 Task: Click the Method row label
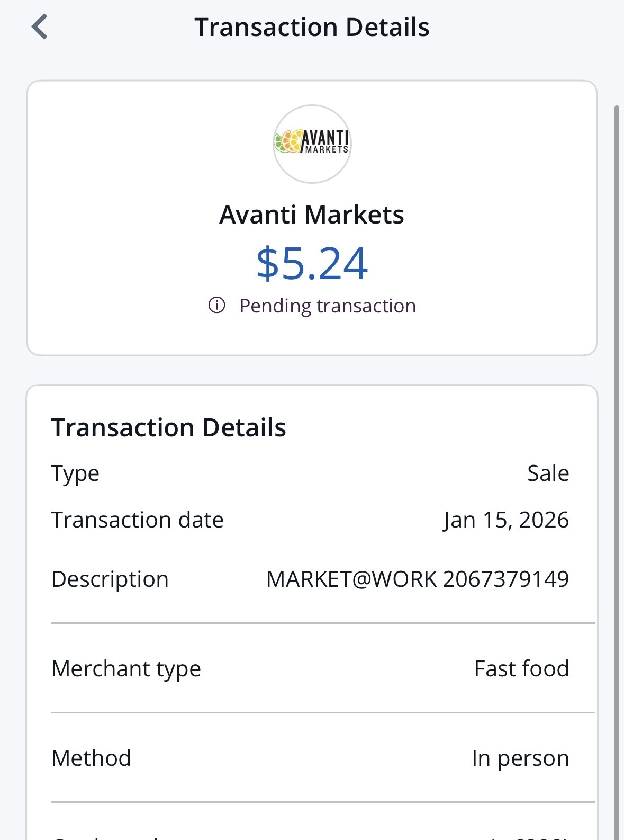[x=91, y=758]
